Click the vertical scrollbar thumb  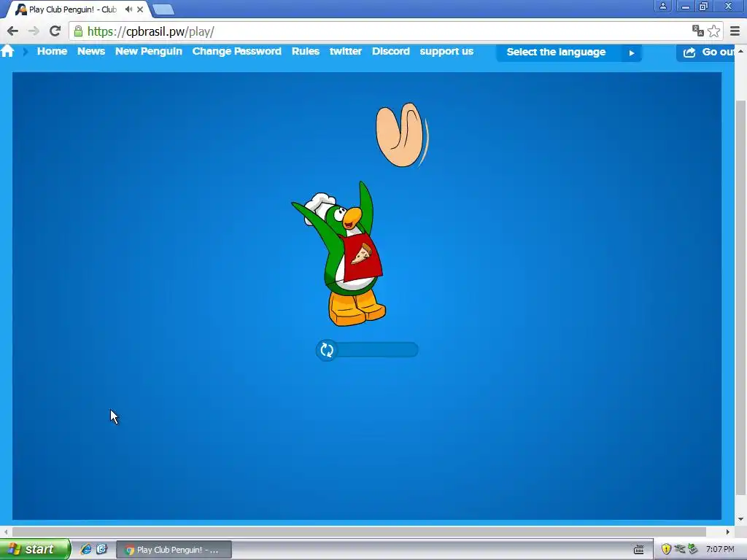click(x=740, y=297)
